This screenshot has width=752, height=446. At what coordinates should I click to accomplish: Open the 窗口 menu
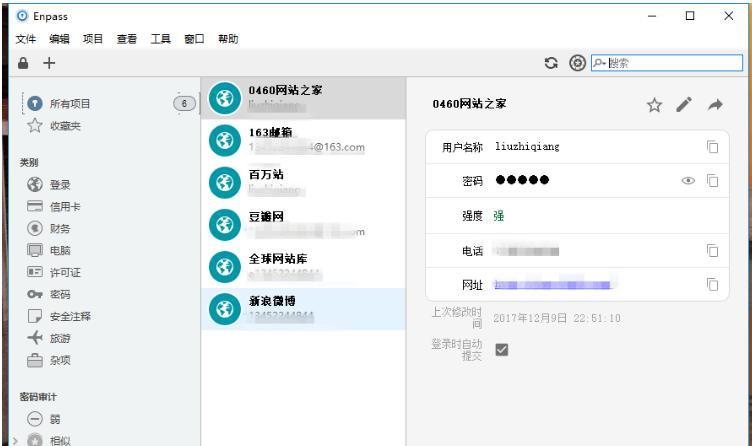pos(194,39)
